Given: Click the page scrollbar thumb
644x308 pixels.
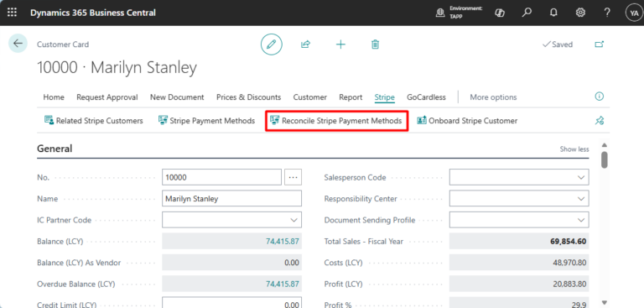Looking at the screenshot, I should tap(604, 160).
